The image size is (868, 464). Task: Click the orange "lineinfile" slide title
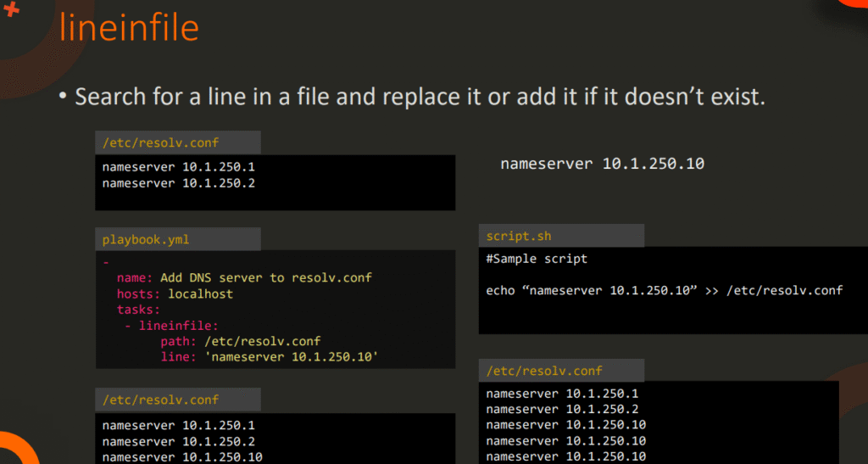tap(129, 27)
